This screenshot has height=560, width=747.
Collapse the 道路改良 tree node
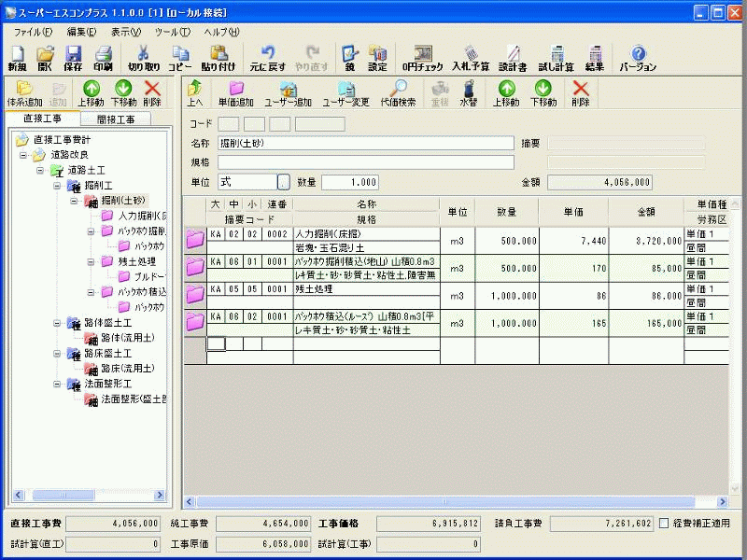pos(23,155)
